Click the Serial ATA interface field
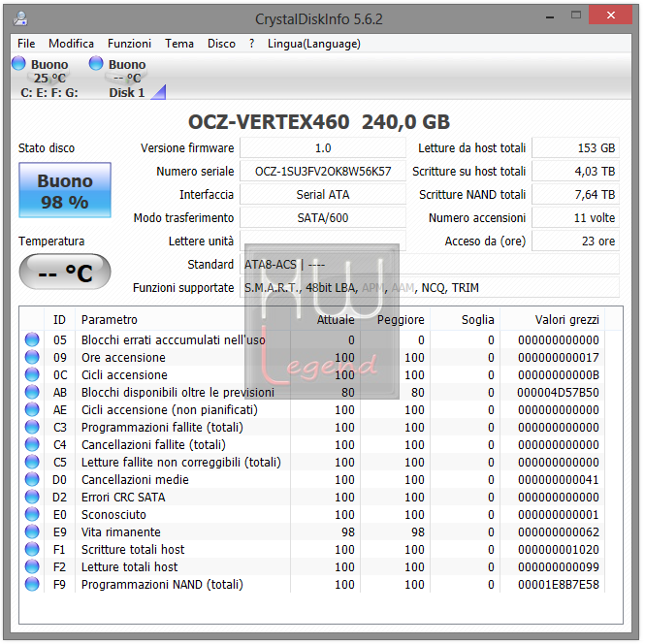This screenshot has height=644, width=645. [323, 195]
